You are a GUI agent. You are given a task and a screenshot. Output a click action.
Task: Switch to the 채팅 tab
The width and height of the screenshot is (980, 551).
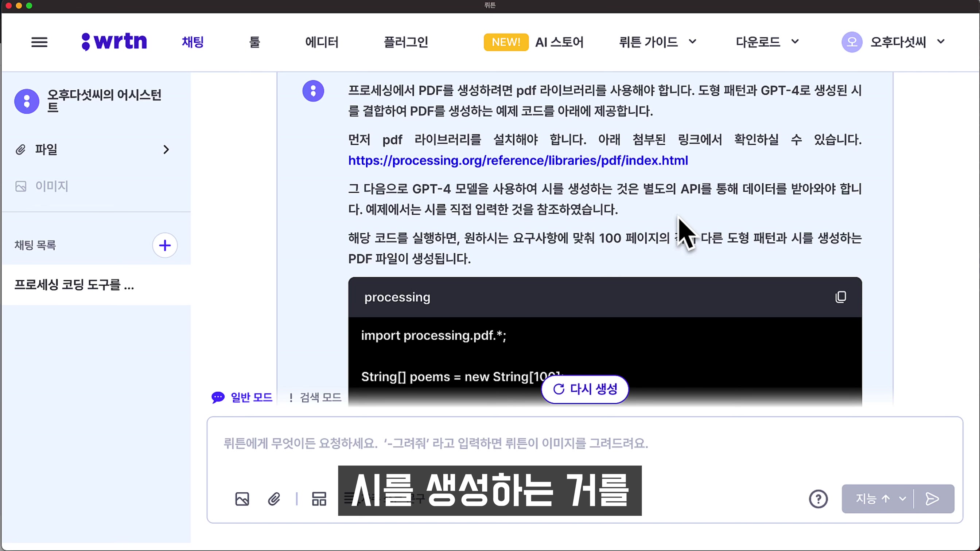click(193, 42)
